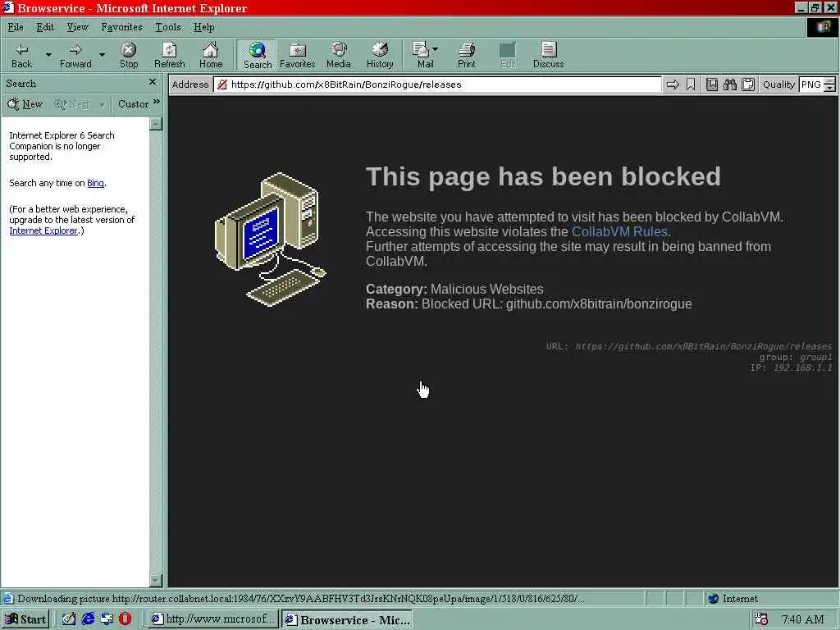Click the 7:40 AM taskbar clock
Image resolution: width=840 pixels, height=630 pixels.
[802, 619]
